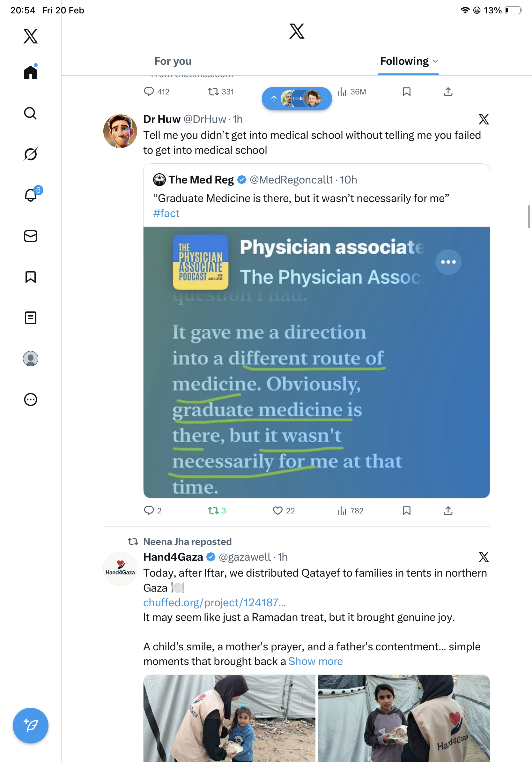Open left Hand4Gaza photo of girl

click(229, 718)
